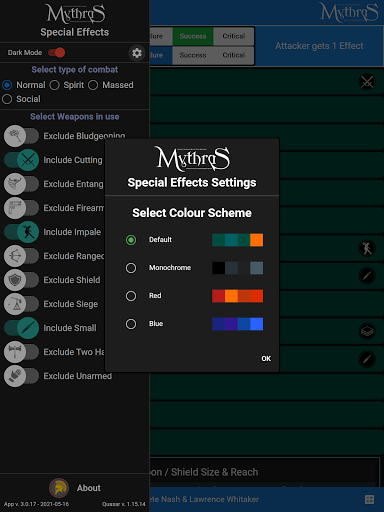Select Social combat type
The image size is (384, 512).
(7, 99)
